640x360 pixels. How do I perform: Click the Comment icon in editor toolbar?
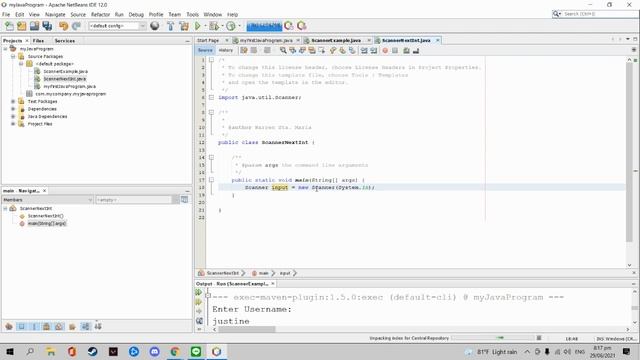pos(407,51)
